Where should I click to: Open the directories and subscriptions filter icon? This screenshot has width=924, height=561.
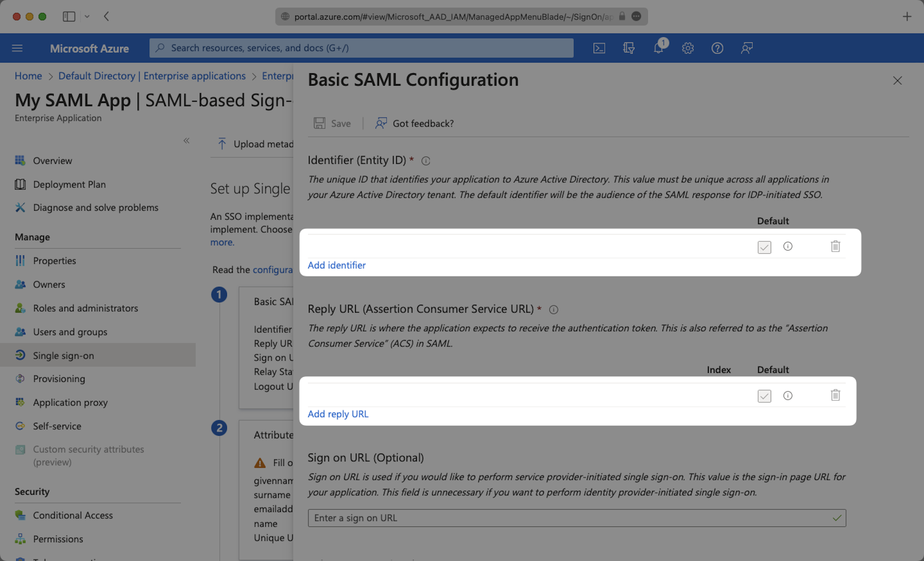click(x=629, y=48)
